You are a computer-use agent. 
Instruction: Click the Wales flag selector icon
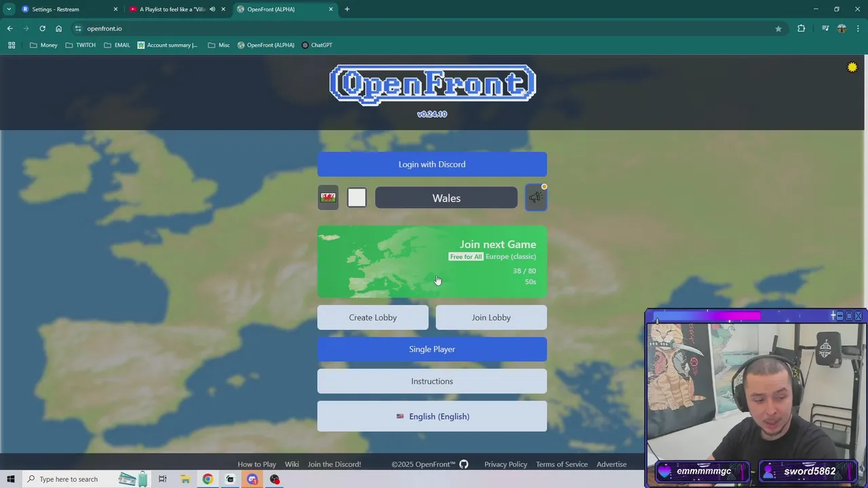[328, 198]
